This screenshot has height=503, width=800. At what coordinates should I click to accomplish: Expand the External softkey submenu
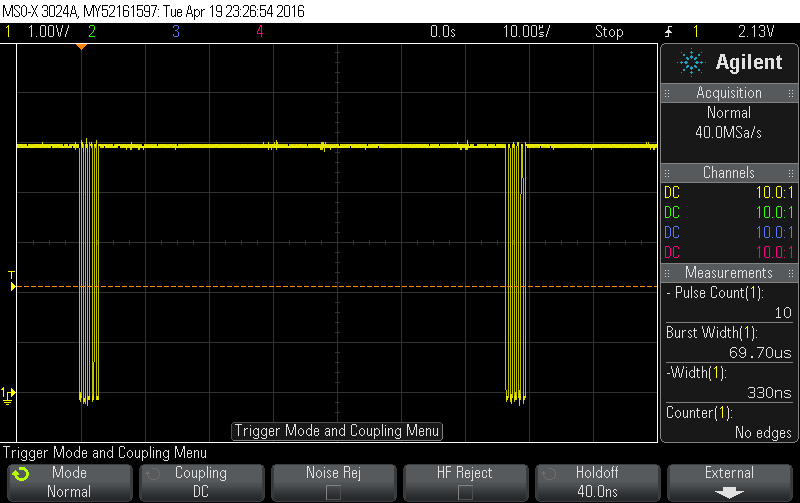click(x=729, y=482)
